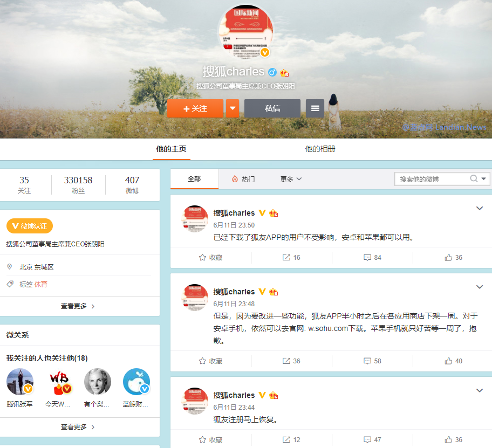Select the 全部 filter tab
Viewport: 492px width, 448px height.
(194, 179)
